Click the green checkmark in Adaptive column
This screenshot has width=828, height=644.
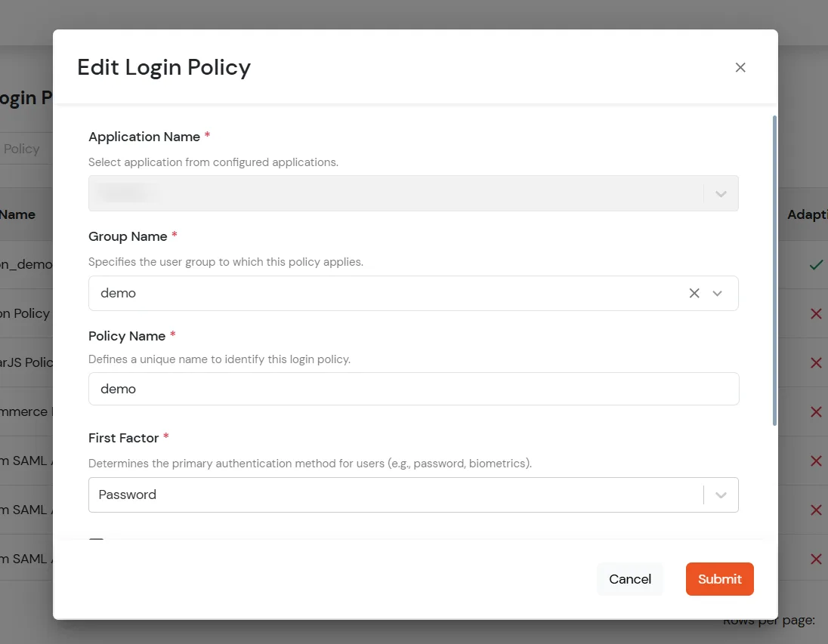[816, 264]
